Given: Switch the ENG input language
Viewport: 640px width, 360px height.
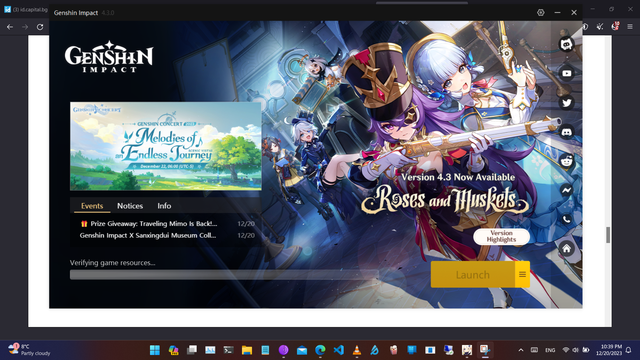Looking at the screenshot, I should (x=550, y=350).
